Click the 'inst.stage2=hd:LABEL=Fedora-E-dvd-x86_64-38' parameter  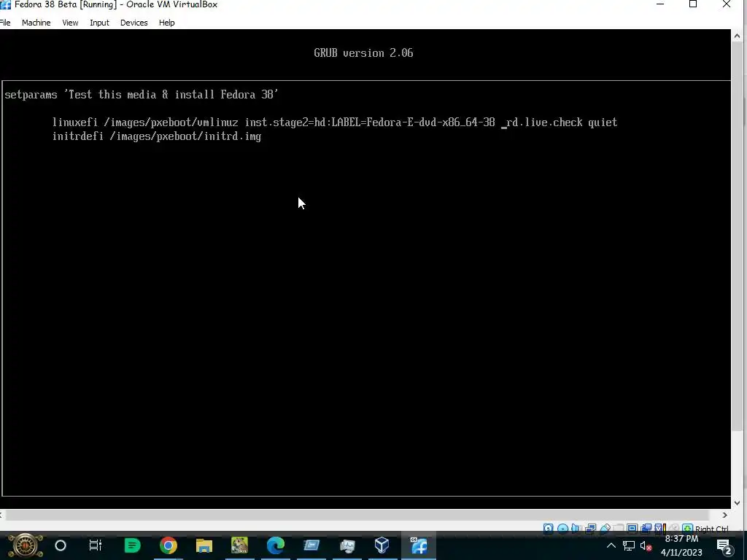[370, 122]
